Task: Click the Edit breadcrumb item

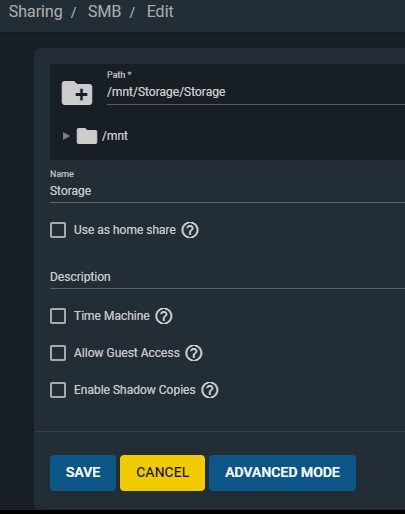Action: (160, 12)
